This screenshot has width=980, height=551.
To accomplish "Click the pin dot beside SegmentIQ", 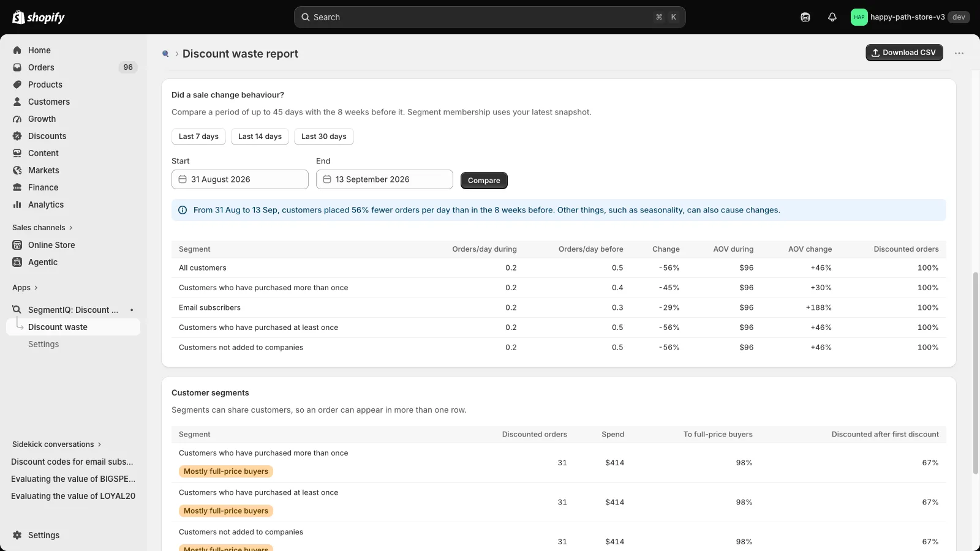I will point(132,310).
